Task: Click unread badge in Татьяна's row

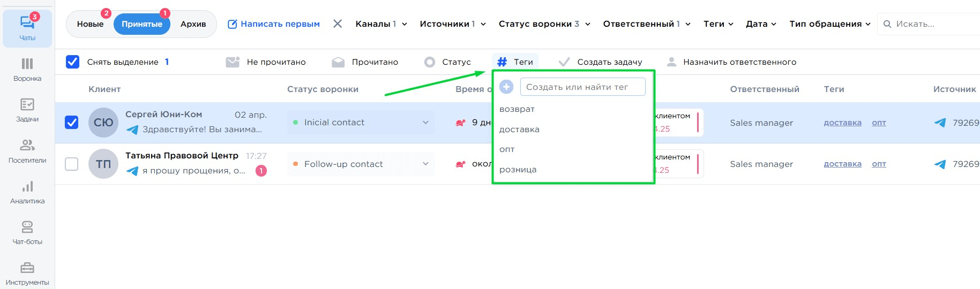Action: click(x=261, y=171)
